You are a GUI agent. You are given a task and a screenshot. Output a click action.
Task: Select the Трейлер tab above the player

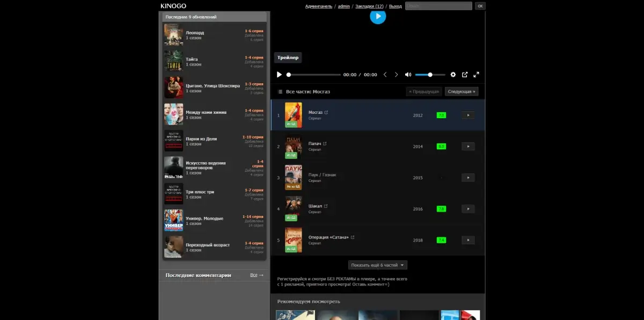tap(288, 57)
